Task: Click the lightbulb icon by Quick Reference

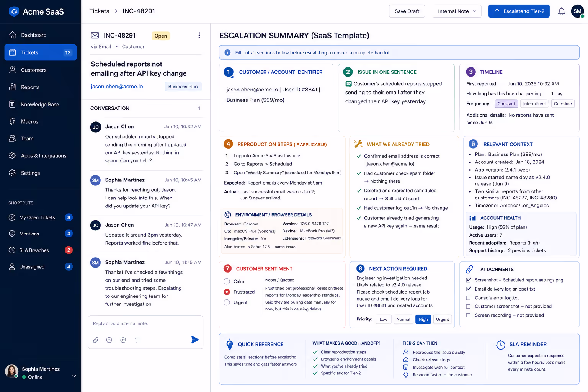Action: (230, 344)
